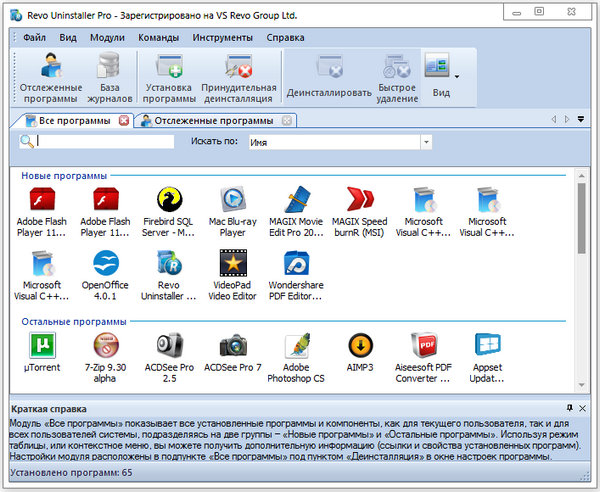The width and height of the screenshot is (600, 492).
Task: Open the Искать по combo box
Action: tap(425, 142)
